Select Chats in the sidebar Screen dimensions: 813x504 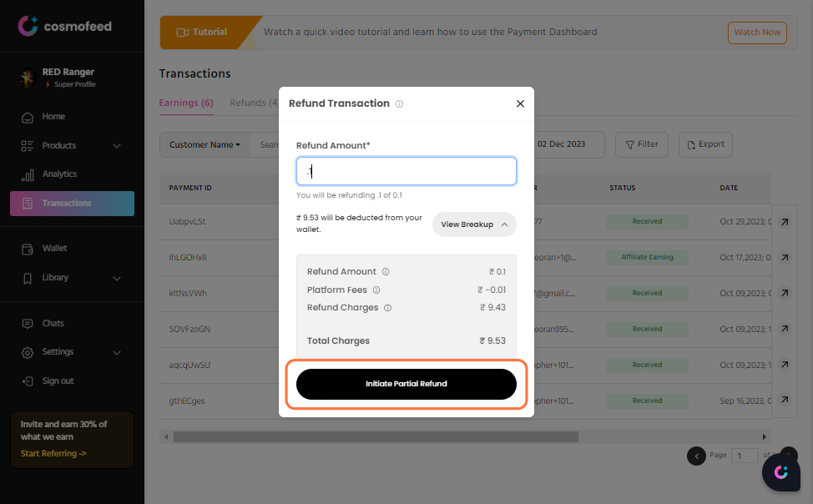click(x=53, y=324)
